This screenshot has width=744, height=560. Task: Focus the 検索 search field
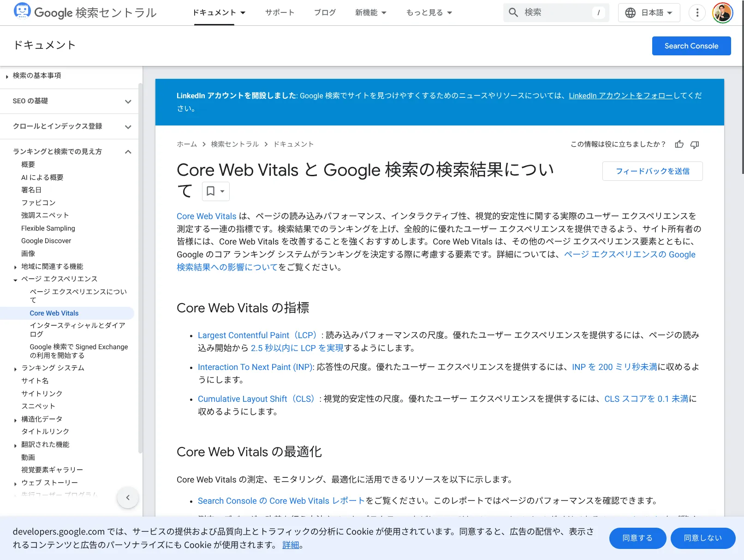click(x=556, y=12)
